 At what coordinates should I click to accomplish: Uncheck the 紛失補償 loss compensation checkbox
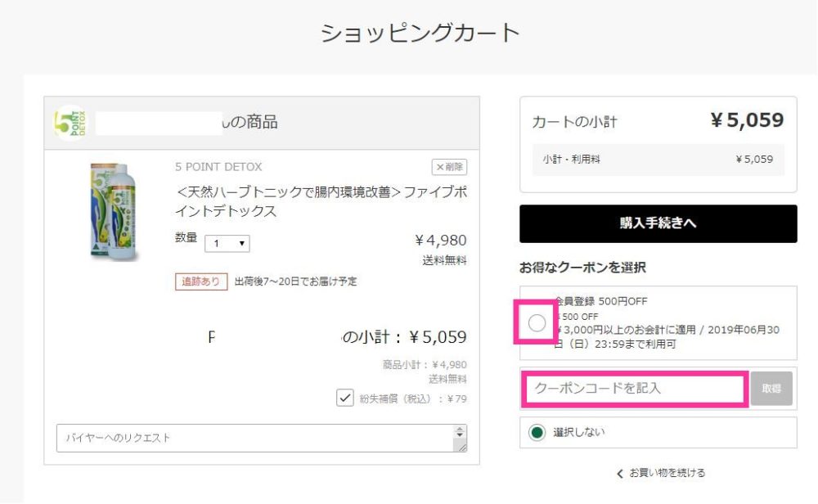(345, 398)
